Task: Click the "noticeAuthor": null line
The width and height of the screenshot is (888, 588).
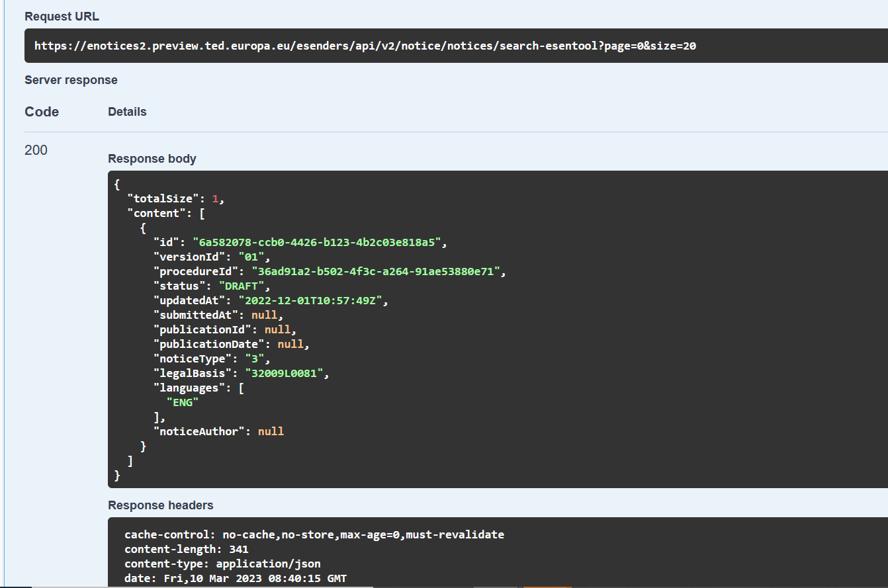Action: (218, 431)
